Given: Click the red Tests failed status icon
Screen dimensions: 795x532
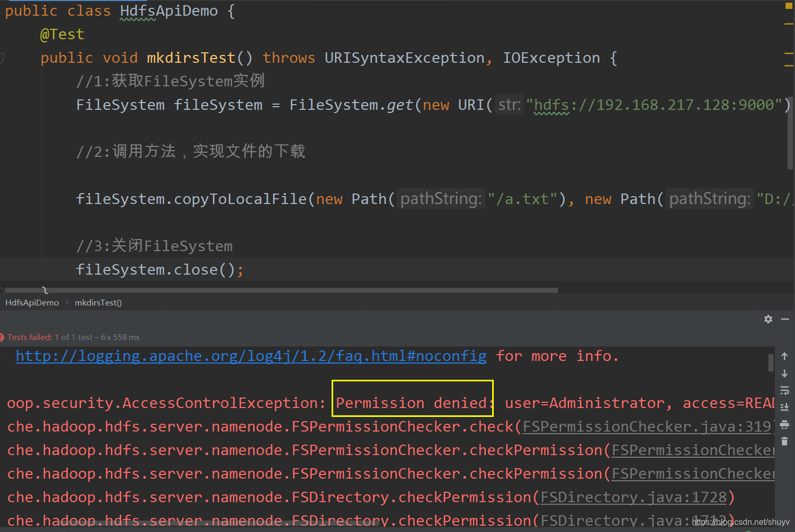Looking at the screenshot, I should coord(1,337).
